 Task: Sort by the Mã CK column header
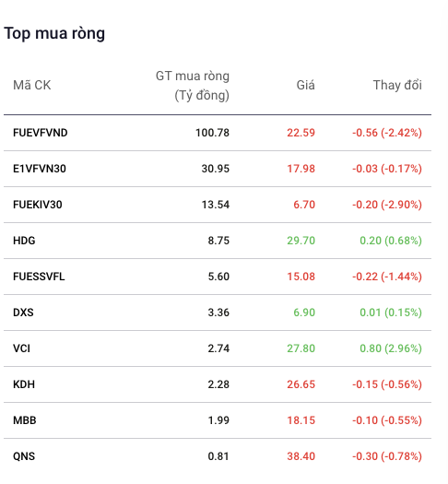(x=31, y=85)
